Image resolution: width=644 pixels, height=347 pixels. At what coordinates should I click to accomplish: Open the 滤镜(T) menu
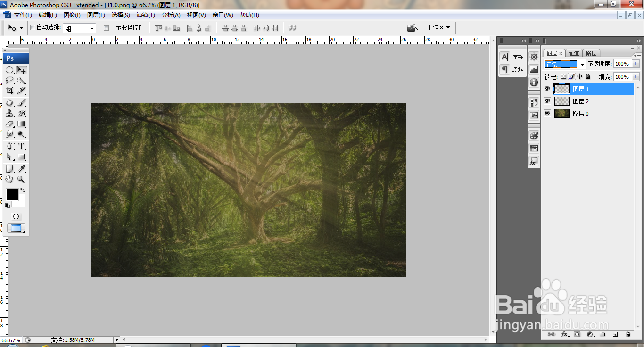tap(146, 15)
